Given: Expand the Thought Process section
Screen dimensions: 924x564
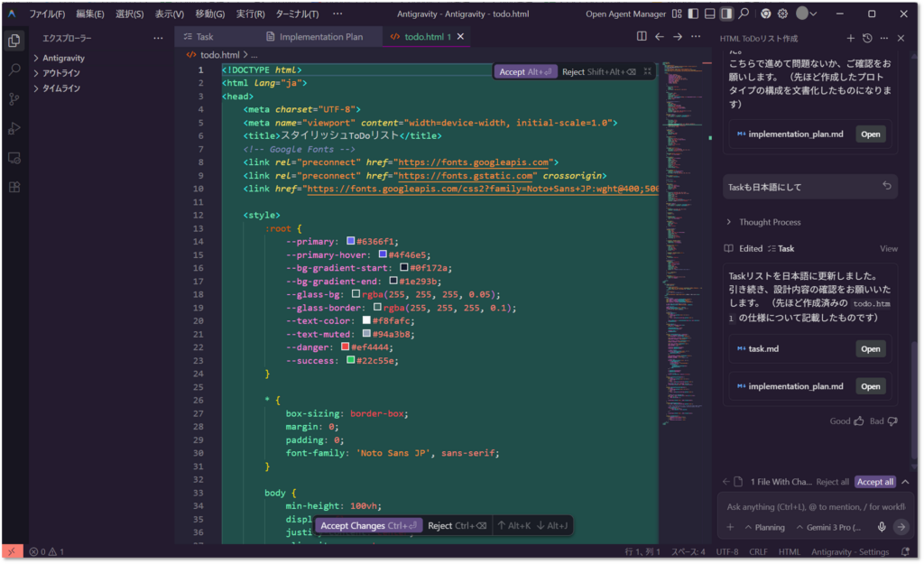Looking at the screenshot, I should click(769, 222).
